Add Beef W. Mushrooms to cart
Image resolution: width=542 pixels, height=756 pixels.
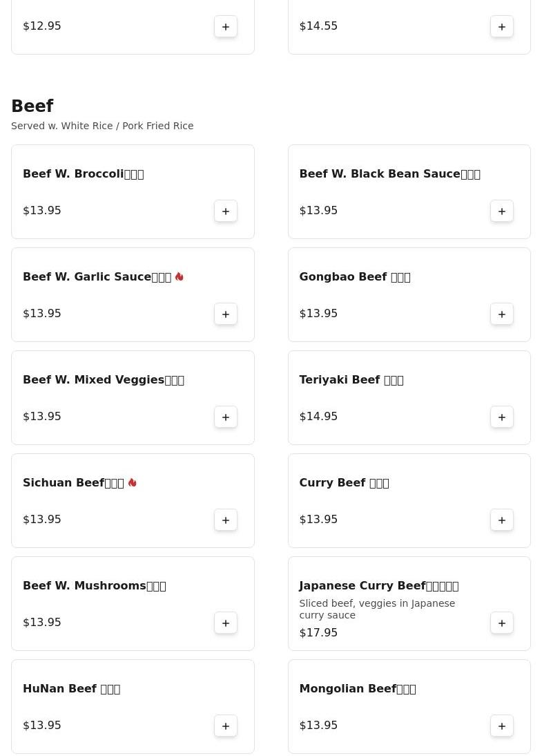coord(226,623)
